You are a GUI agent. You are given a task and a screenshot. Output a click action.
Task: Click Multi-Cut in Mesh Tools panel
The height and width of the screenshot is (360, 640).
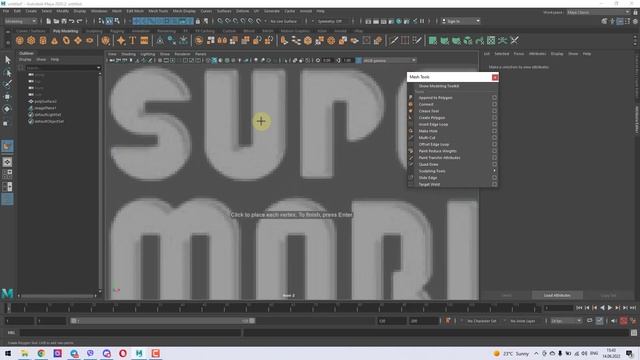[427, 138]
